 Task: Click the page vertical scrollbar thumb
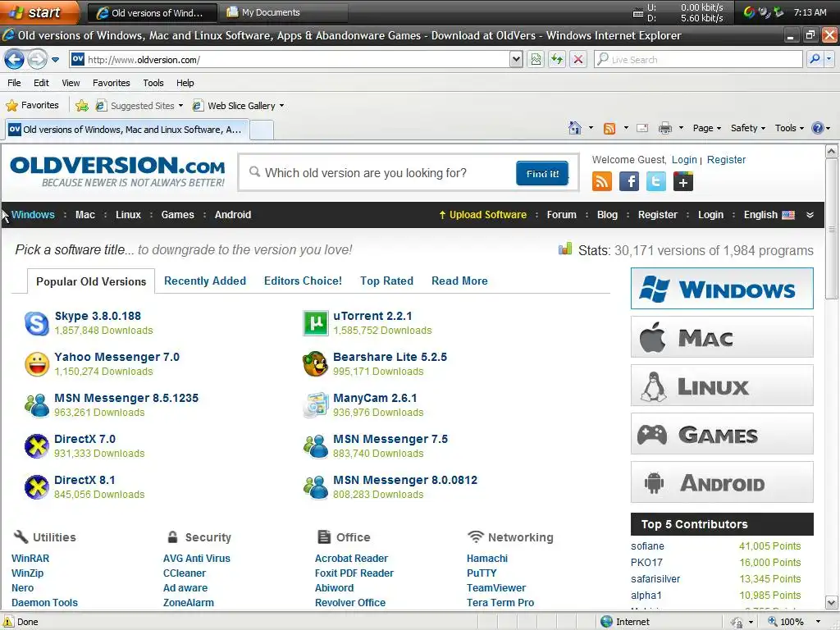tap(831, 230)
